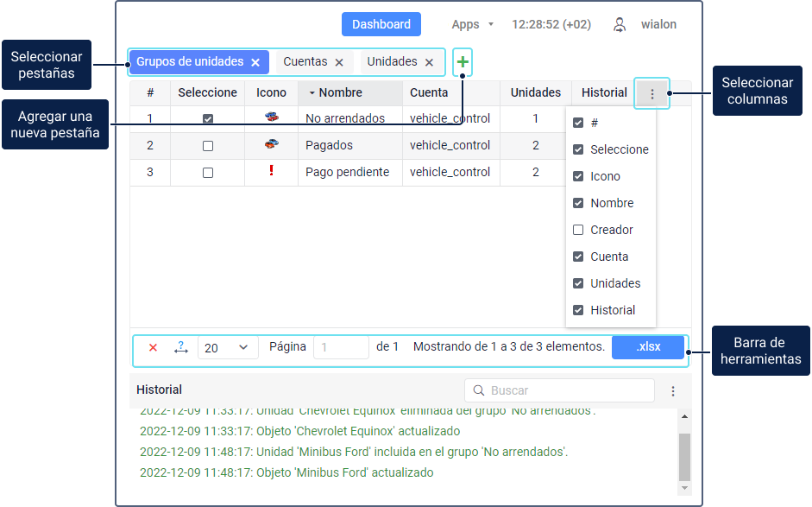Click the search magnifier in Buscar field

pos(479,390)
